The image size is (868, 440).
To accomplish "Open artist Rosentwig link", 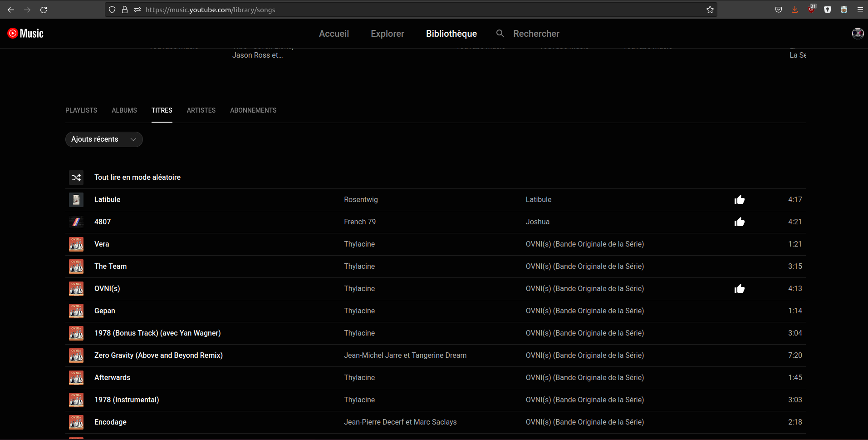I will pyautogui.click(x=361, y=200).
